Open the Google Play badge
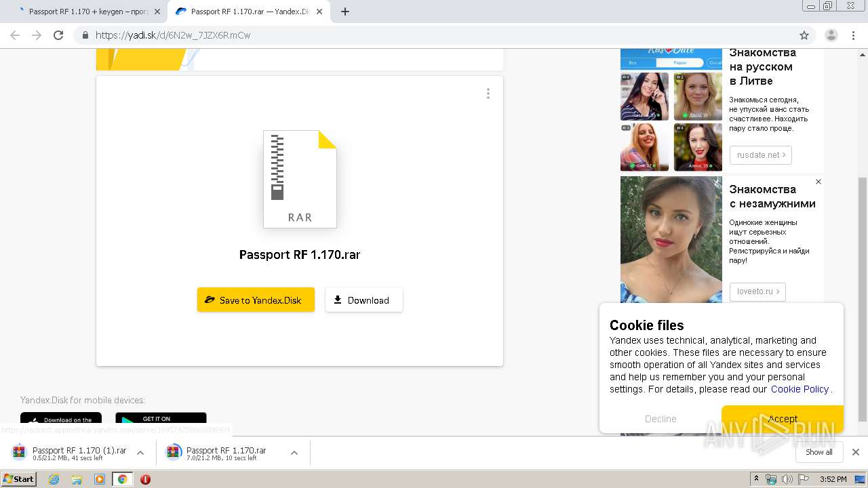The width and height of the screenshot is (868, 488). coord(161,419)
